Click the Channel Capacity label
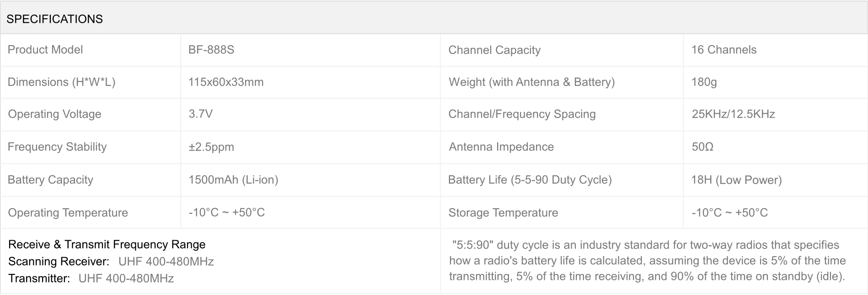Image resolution: width=868 pixels, height=295 pixels. (x=494, y=50)
